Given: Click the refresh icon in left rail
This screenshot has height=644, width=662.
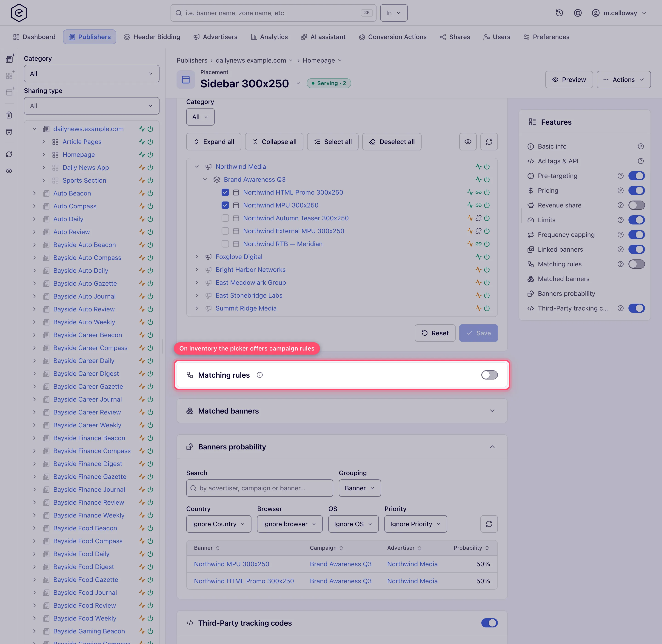Looking at the screenshot, I should tap(9, 154).
